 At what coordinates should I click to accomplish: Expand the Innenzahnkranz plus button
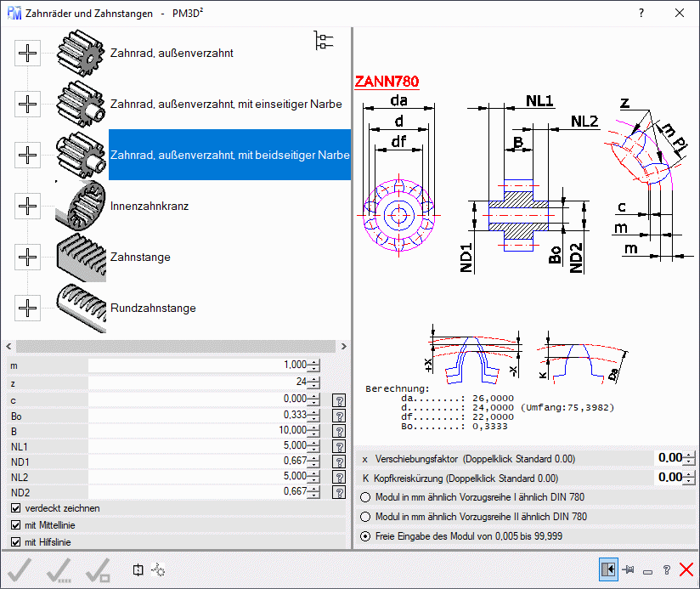28,206
